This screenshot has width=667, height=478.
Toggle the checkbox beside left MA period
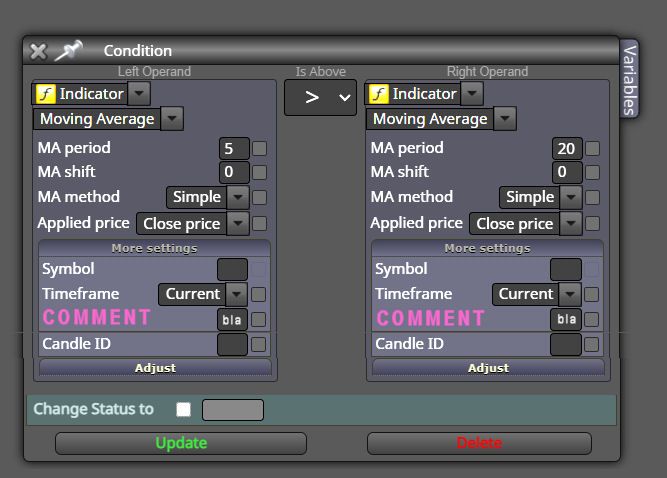(259, 149)
